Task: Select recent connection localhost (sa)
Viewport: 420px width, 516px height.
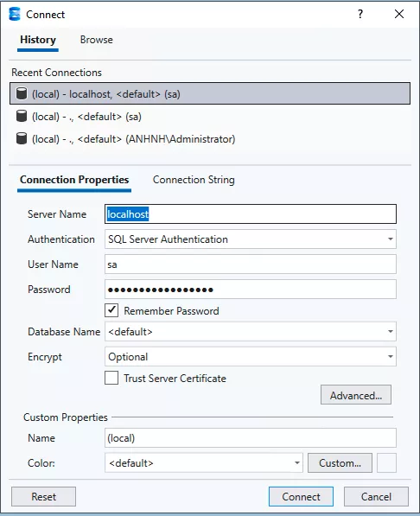Action: point(210,94)
